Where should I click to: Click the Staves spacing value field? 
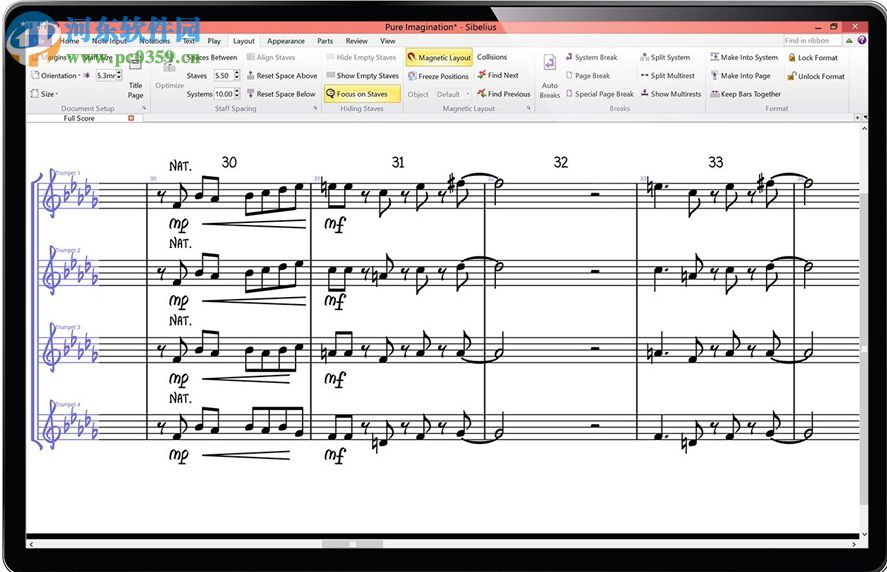pos(223,75)
